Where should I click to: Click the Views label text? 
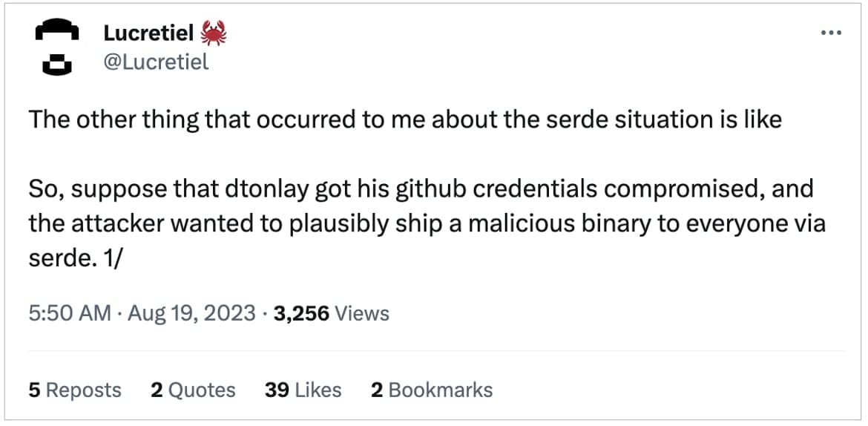click(x=362, y=312)
